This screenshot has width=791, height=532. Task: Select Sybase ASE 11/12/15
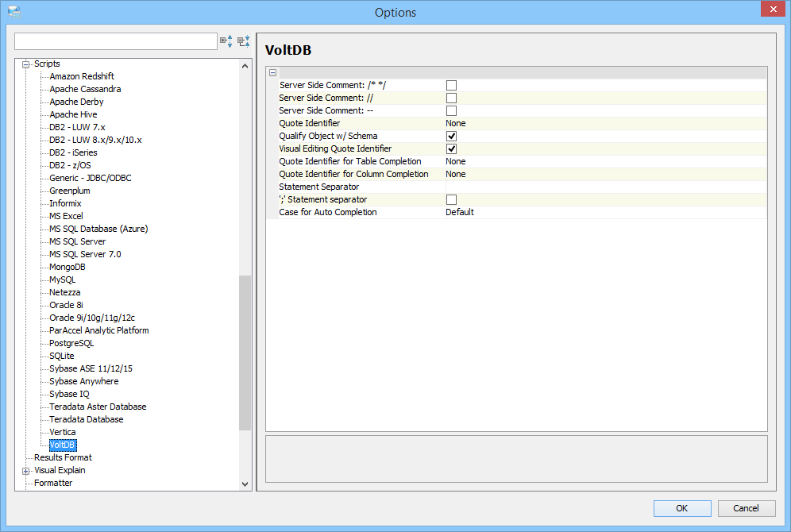pyautogui.click(x=91, y=368)
